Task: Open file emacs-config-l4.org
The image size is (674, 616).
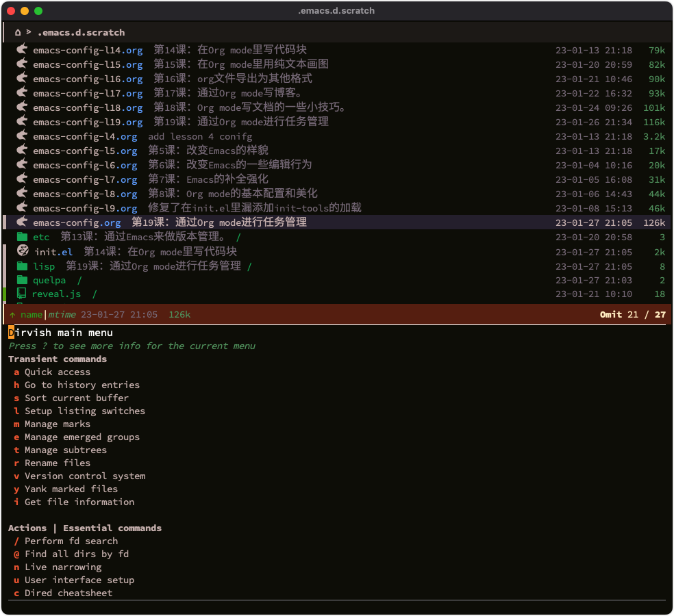Action: click(85, 137)
